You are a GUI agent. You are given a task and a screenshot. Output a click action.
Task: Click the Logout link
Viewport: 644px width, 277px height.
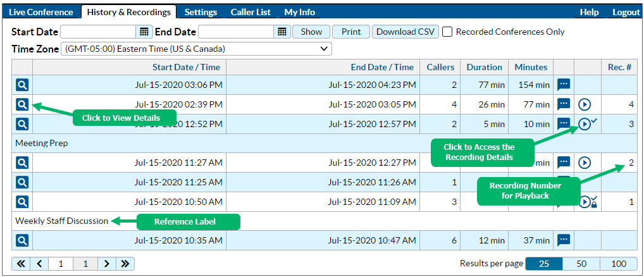tap(626, 12)
